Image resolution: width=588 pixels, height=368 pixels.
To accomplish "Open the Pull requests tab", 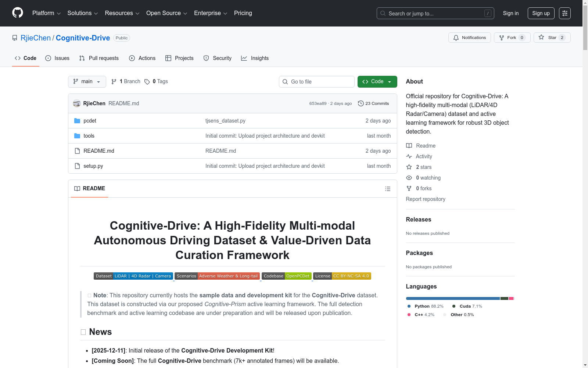I will pos(99,58).
